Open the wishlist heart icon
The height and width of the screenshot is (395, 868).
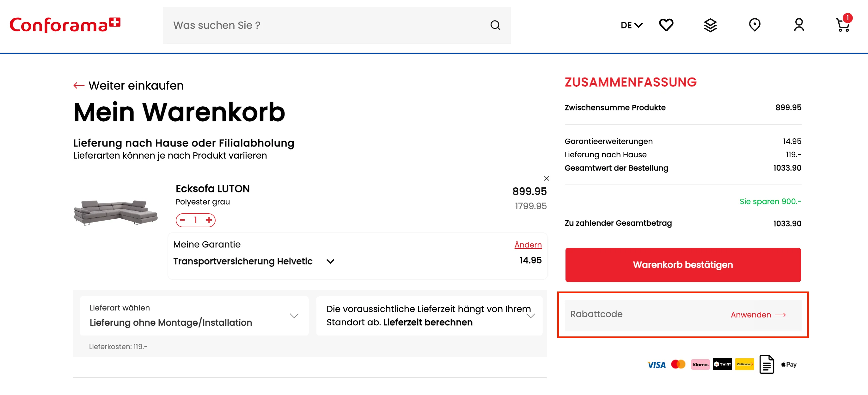click(x=666, y=25)
